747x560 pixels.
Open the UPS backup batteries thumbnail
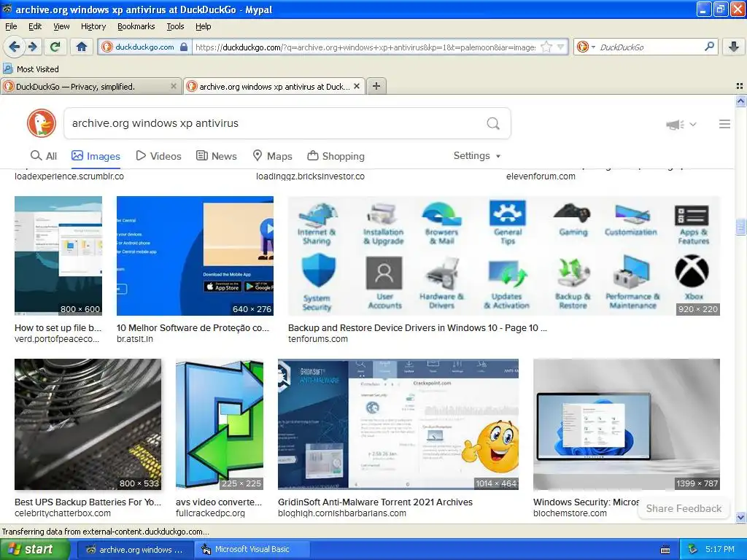[x=88, y=424]
